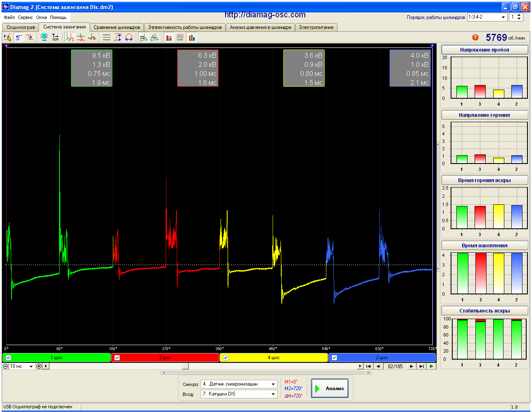Click the M1 marker at top-left of graph

6,46
